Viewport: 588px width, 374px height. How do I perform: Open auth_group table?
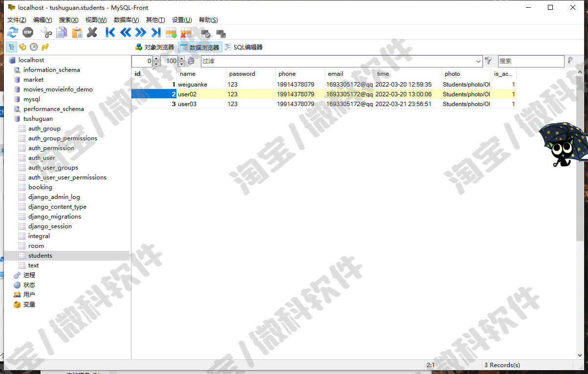pos(44,129)
